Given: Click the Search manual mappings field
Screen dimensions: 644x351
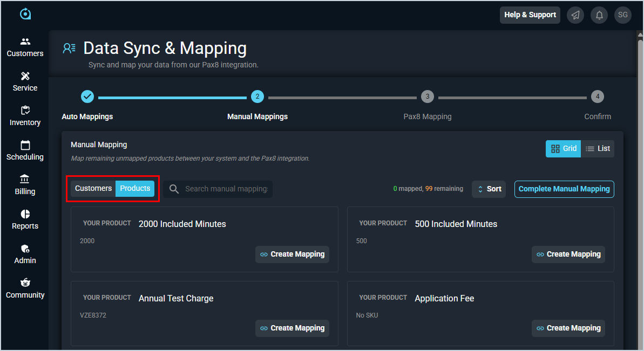Looking at the screenshot, I should (x=226, y=189).
